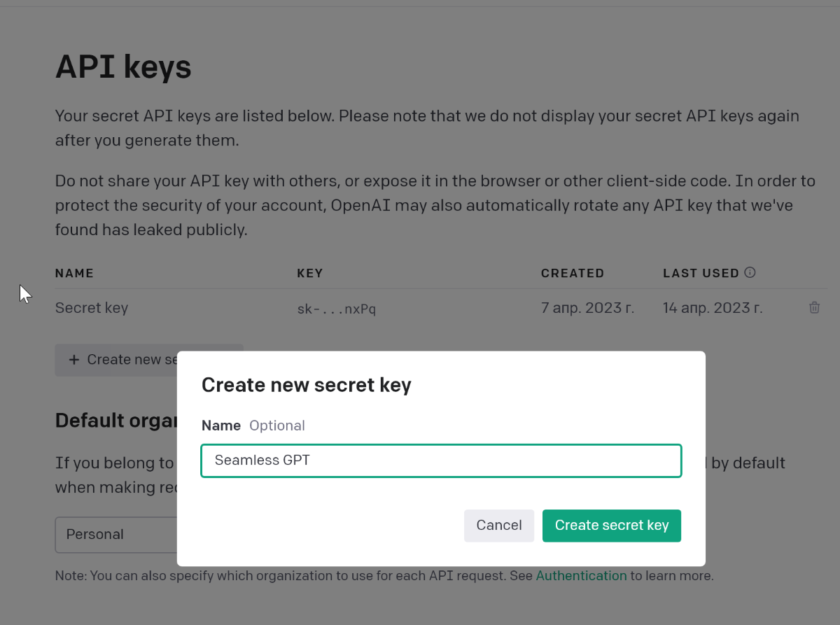Click the KEY column header
Screen dimensions: 840x625
(310, 273)
